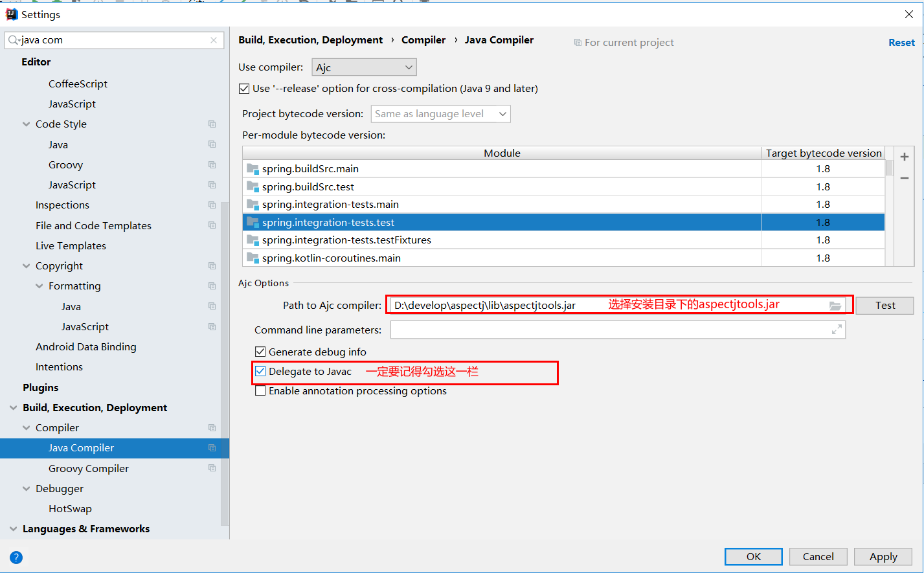The height and width of the screenshot is (575, 924).
Task: Select the spring.integration-tests.main row
Action: coord(563,204)
